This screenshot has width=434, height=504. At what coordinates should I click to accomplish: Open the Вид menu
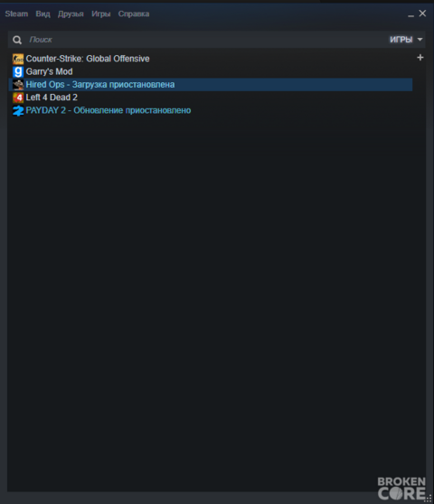click(42, 14)
